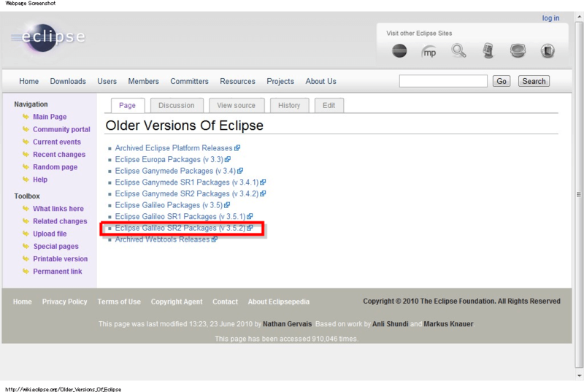
Task: Click external-link icon after Archived Eclipse Platform Releases
Action: pos(237,147)
